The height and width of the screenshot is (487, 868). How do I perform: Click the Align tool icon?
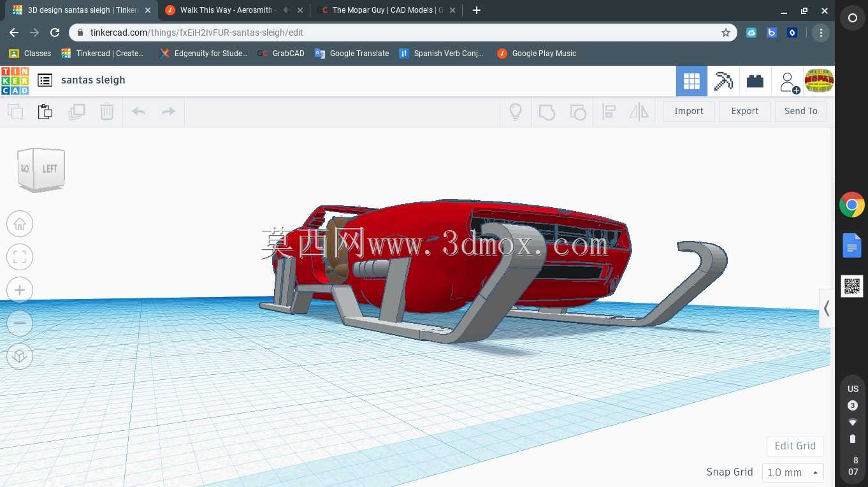click(x=609, y=112)
